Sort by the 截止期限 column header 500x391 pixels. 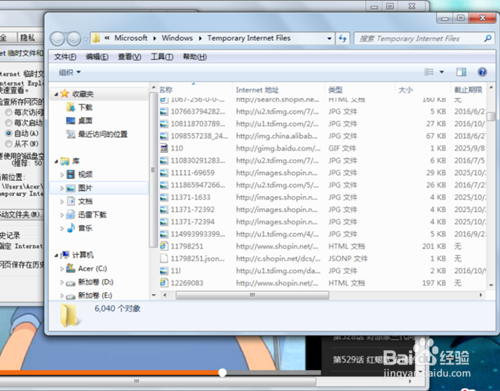pos(468,90)
